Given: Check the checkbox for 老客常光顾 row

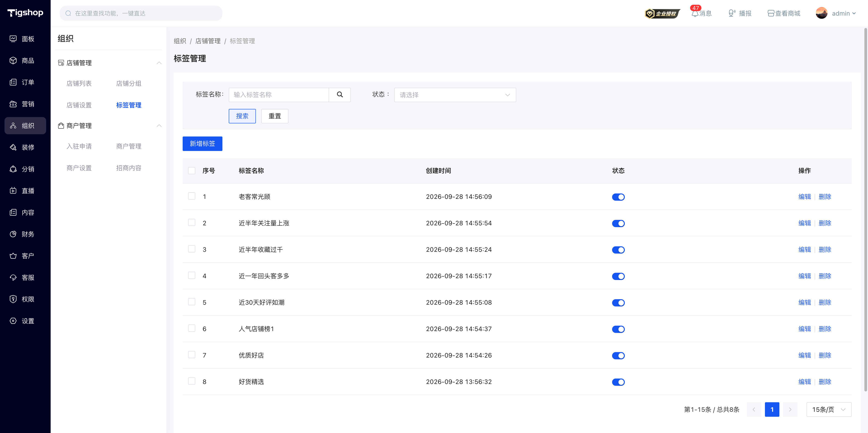Looking at the screenshot, I should (192, 196).
